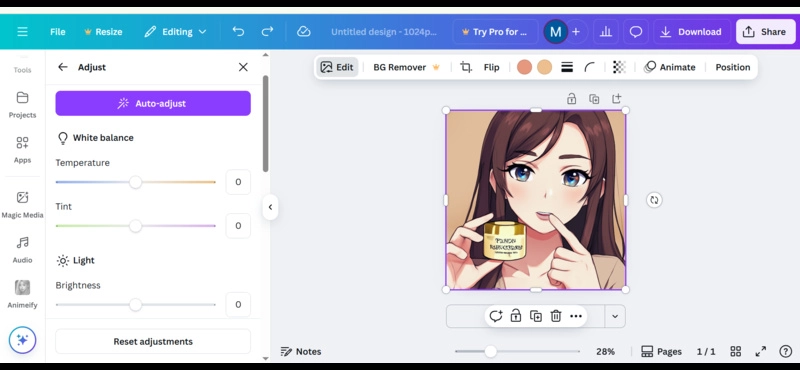Add collaborator with plus icon
The image size is (800, 370).
(x=576, y=32)
